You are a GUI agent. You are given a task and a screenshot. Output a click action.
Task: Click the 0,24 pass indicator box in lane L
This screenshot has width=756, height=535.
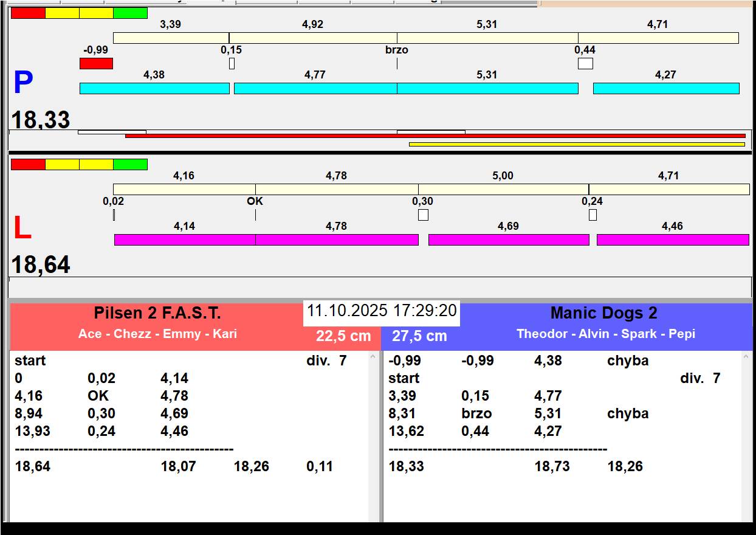click(593, 215)
